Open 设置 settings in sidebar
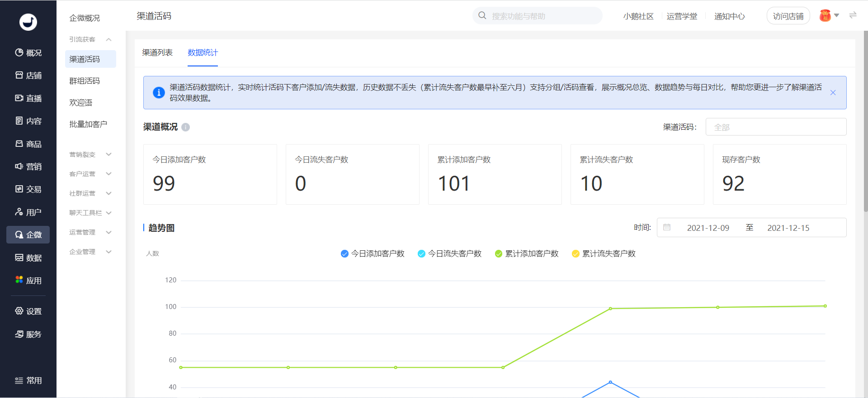This screenshot has width=868, height=398. pyautogui.click(x=28, y=311)
